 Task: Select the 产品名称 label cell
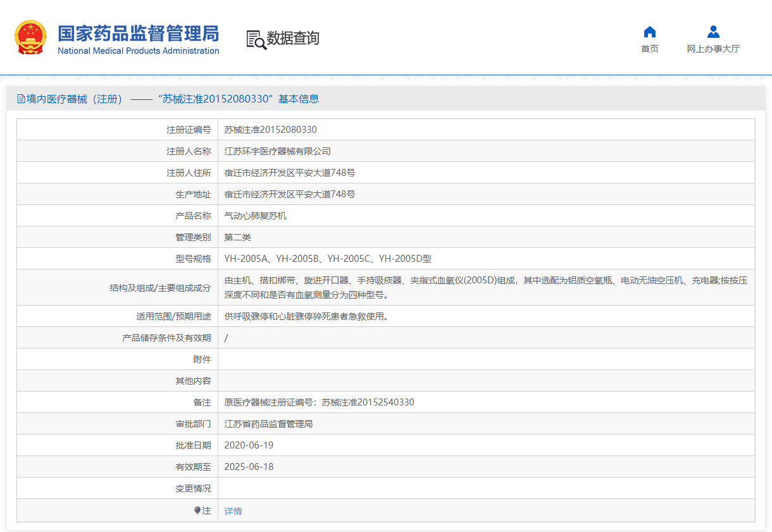pos(117,216)
